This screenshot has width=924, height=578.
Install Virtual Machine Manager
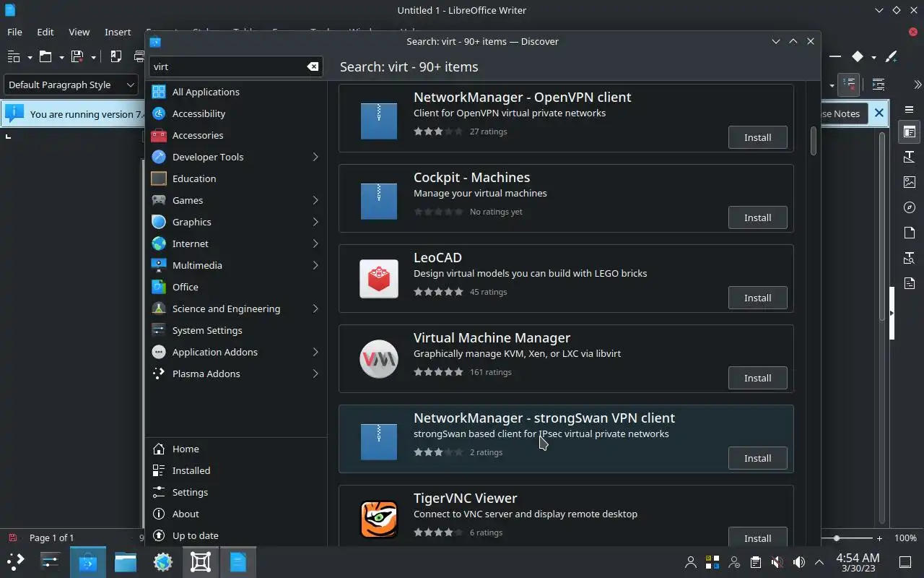tap(757, 378)
